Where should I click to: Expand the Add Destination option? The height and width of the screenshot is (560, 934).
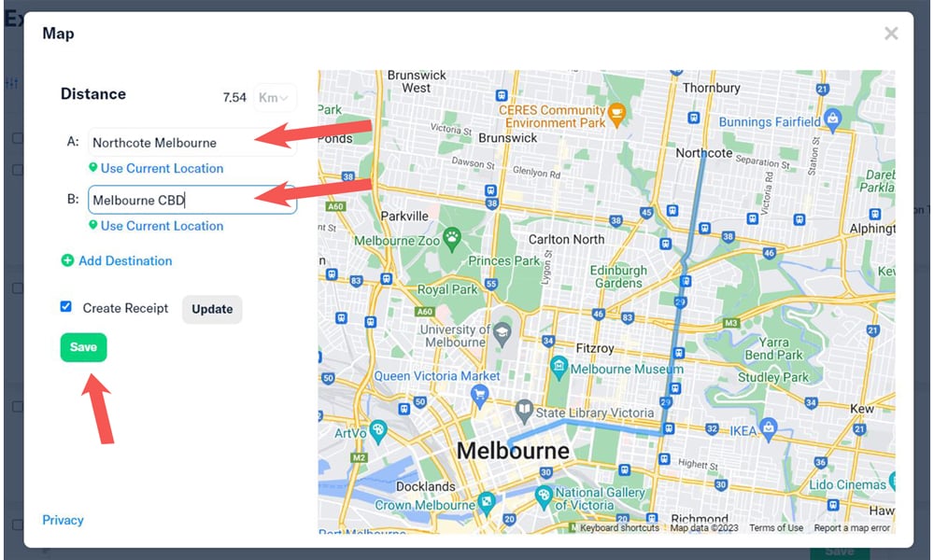click(116, 261)
